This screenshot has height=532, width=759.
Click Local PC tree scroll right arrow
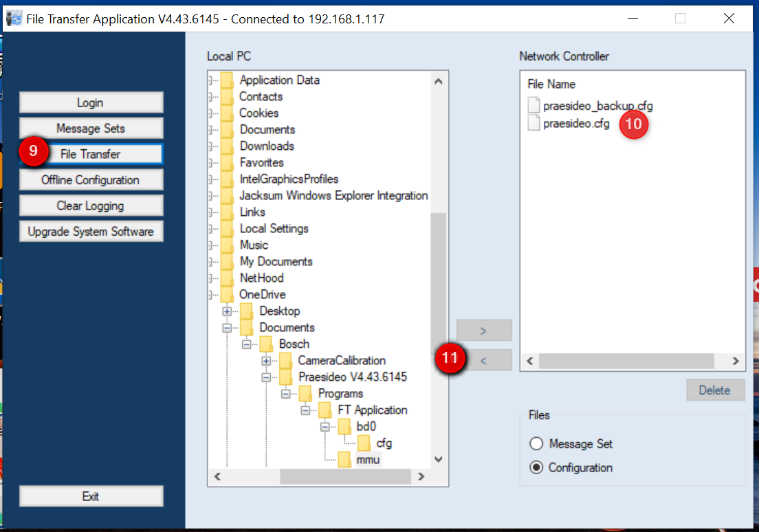tap(421, 476)
